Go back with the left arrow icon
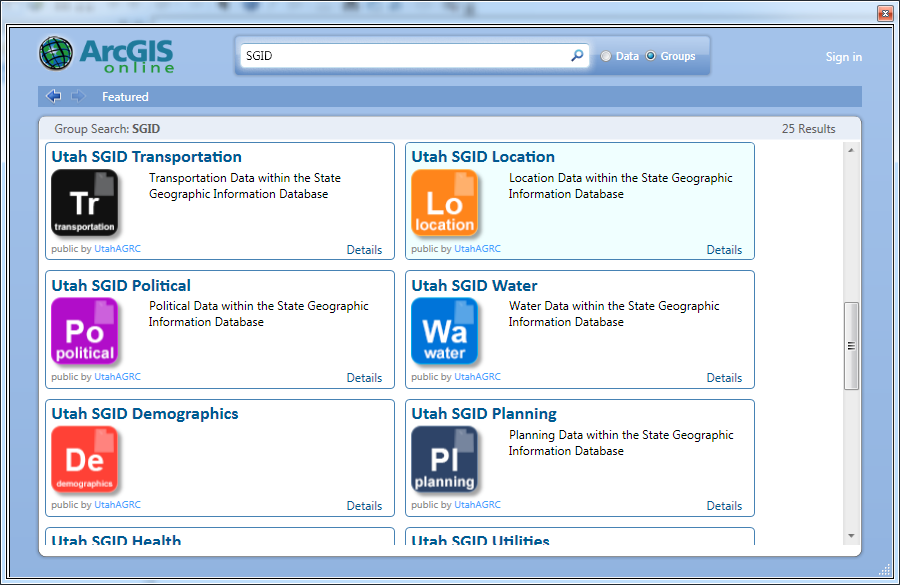The image size is (900, 585). pyautogui.click(x=53, y=96)
